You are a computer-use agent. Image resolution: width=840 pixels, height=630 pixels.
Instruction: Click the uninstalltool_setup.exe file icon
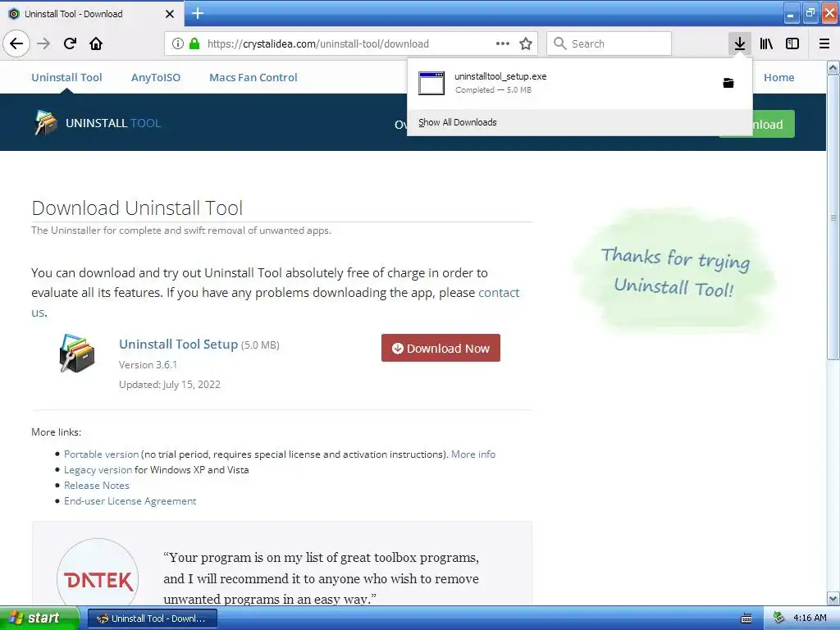pyautogui.click(x=431, y=83)
